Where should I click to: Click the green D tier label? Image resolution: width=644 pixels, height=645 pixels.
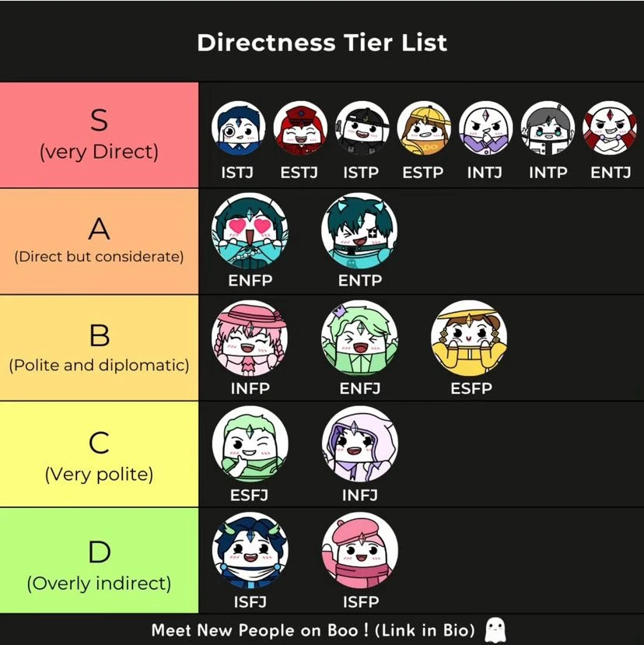(99, 561)
